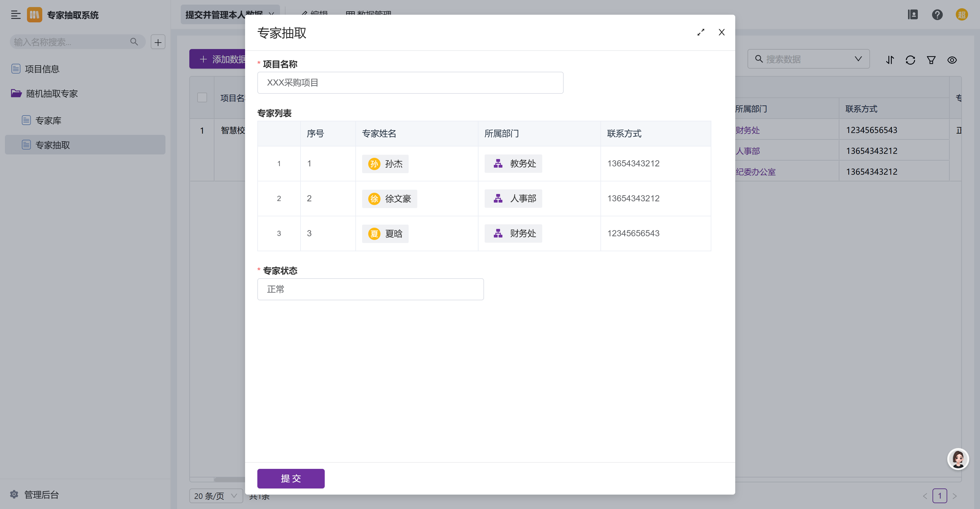Check the select-all table header checkbox

pyautogui.click(x=202, y=97)
